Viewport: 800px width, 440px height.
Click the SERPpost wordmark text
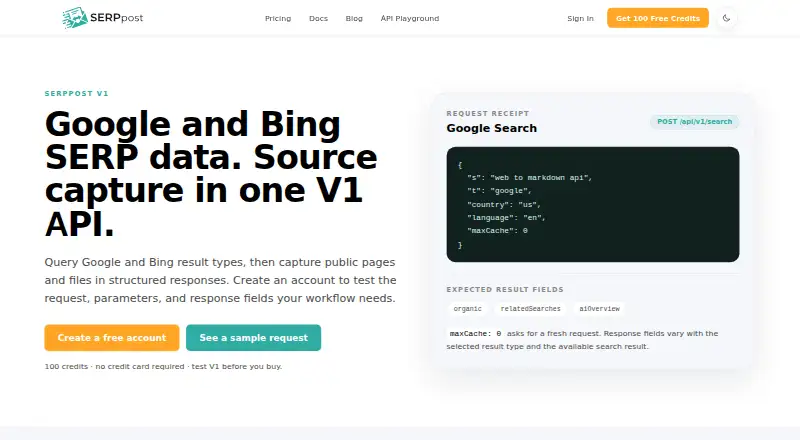pos(117,18)
